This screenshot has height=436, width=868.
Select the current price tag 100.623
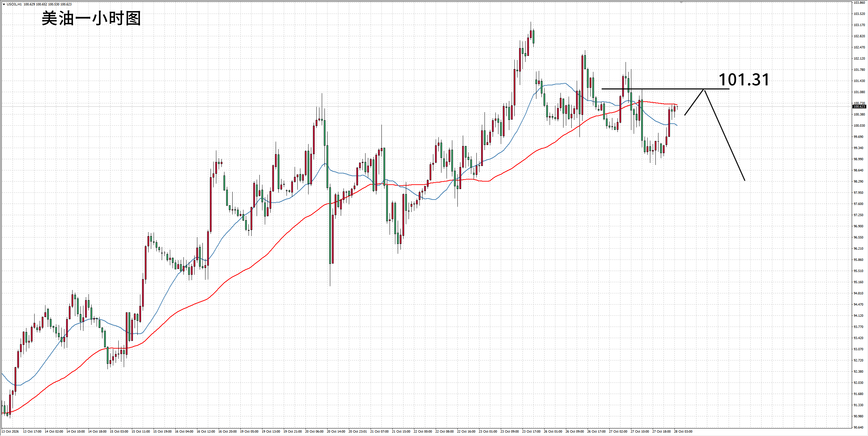(860, 107)
